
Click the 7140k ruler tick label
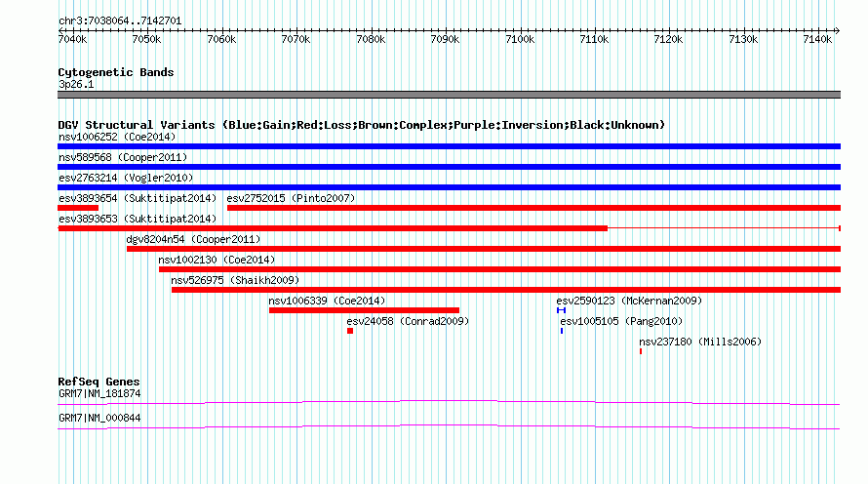817,39
